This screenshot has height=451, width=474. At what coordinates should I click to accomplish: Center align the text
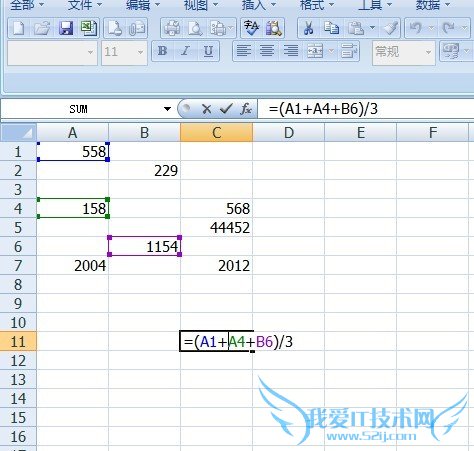[267, 51]
